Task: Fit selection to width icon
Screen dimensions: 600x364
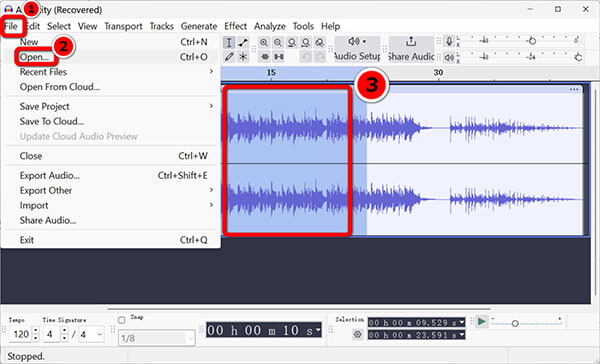Action: (x=292, y=42)
